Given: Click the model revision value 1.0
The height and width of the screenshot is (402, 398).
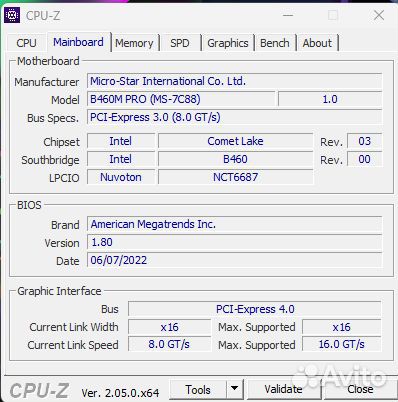Looking at the screenshot, I should tap(330, 99).
